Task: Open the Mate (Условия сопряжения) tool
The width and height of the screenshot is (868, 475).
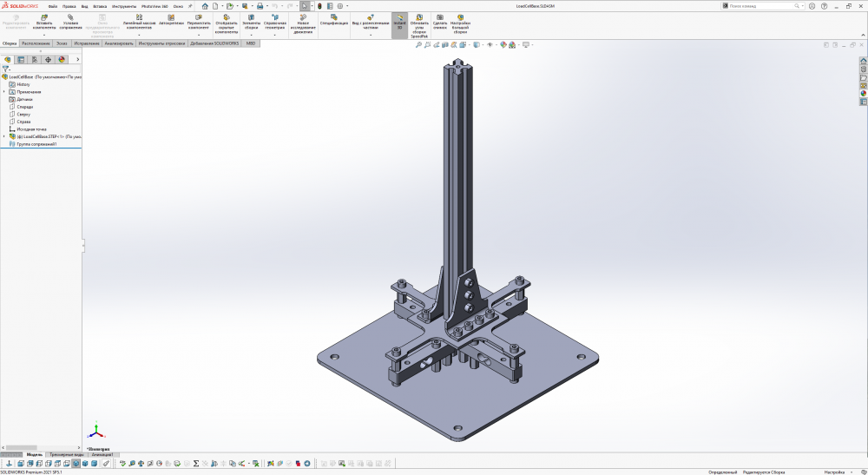Action: click(71, 16)
